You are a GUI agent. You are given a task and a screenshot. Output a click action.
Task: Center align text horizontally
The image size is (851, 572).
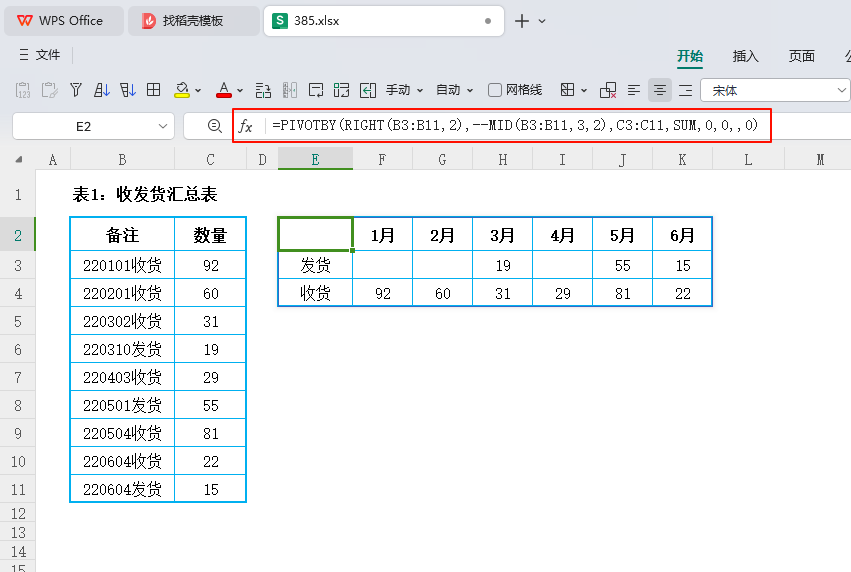click(x=659, y=90)
